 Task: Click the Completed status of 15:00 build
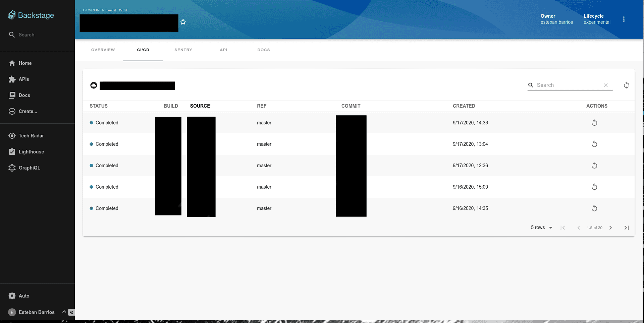(x=104, y=187)
